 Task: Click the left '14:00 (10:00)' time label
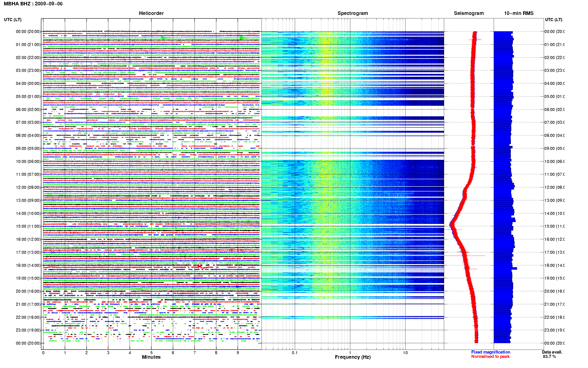tap(28, 213)
